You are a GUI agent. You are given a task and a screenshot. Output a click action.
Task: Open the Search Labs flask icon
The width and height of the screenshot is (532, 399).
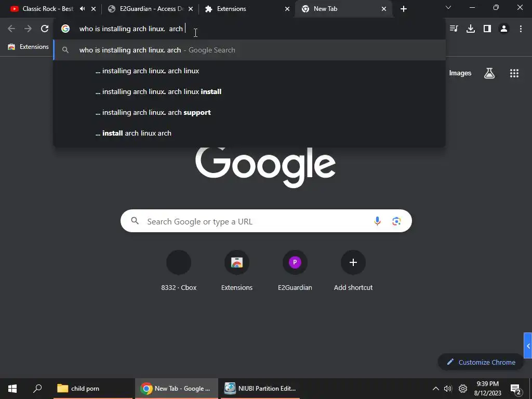(x=489, y=73)
